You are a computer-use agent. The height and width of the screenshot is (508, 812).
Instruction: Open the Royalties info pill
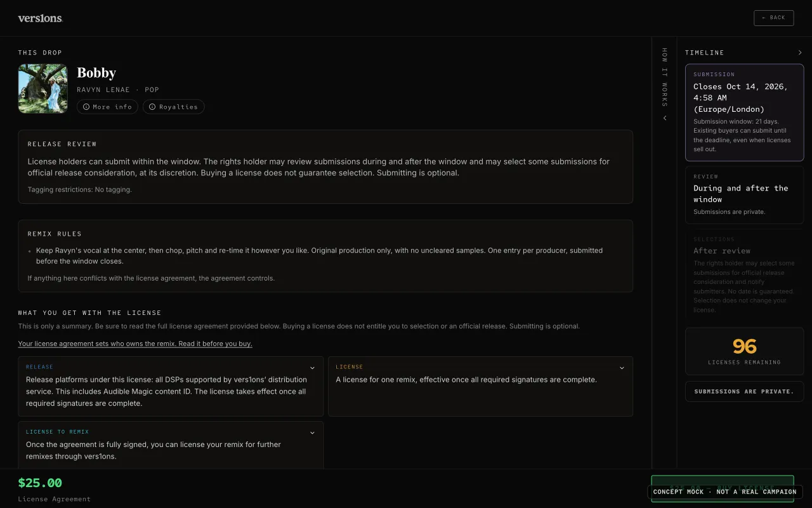[x=173, y=107]
